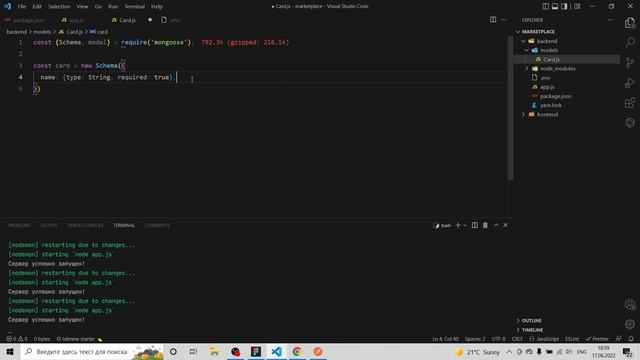Open the Manage gear in activity bar
Screen dimensions: 640x360
(x=630, y=324)
